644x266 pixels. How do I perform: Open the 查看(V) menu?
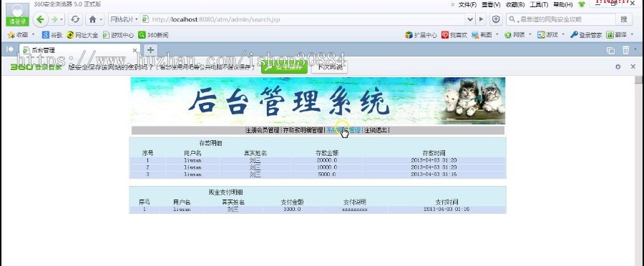pyautogui.click(x=491, y=4)
